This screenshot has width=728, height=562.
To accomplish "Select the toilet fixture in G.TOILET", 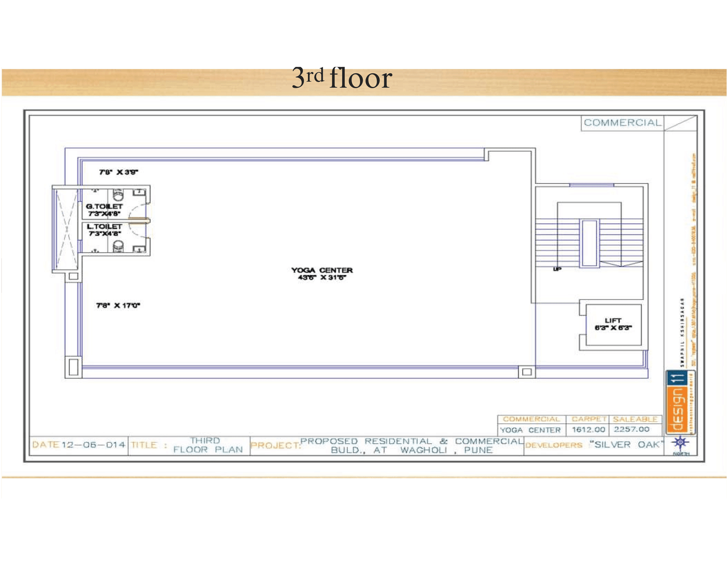I will click(x=117, y=195).
